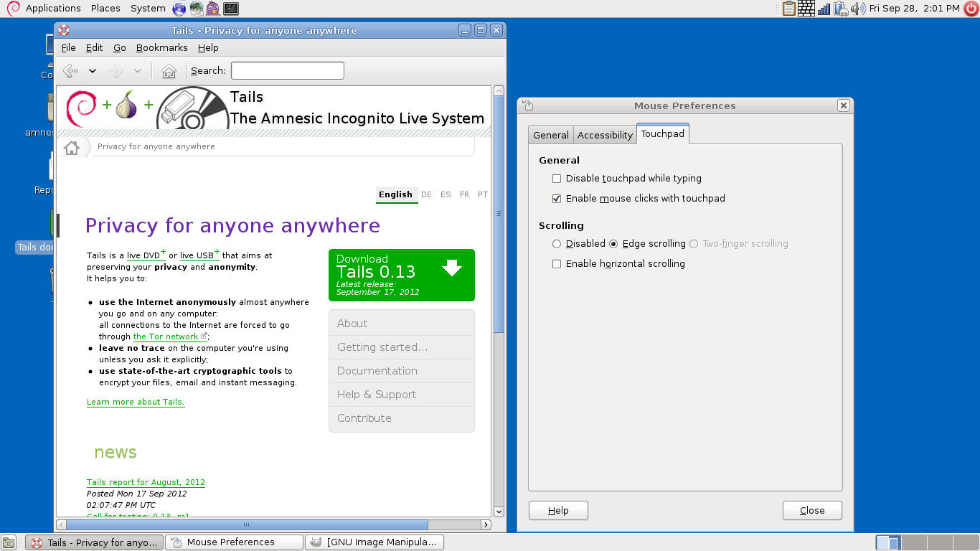Click the green download arrow icon
980x551 pixels.
(x=452, y=268)
